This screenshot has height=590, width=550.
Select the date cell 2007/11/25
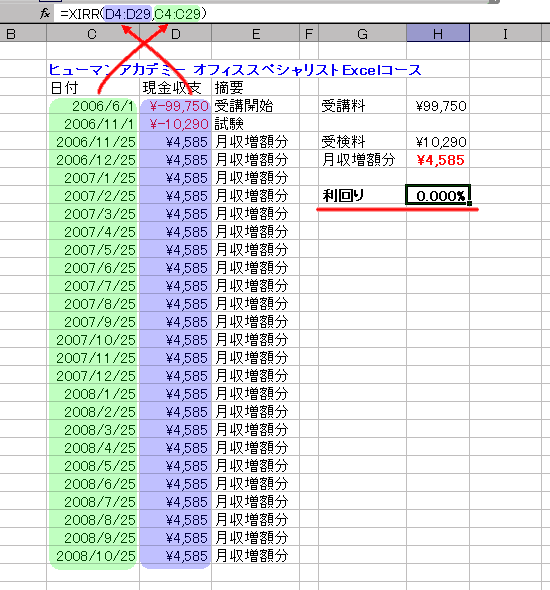click(x=93, y=358)
